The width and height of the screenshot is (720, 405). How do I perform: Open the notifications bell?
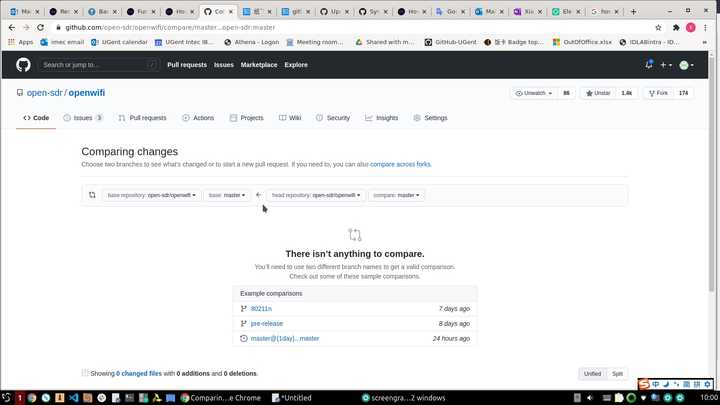pyautogui.click(x=648, y=65)
